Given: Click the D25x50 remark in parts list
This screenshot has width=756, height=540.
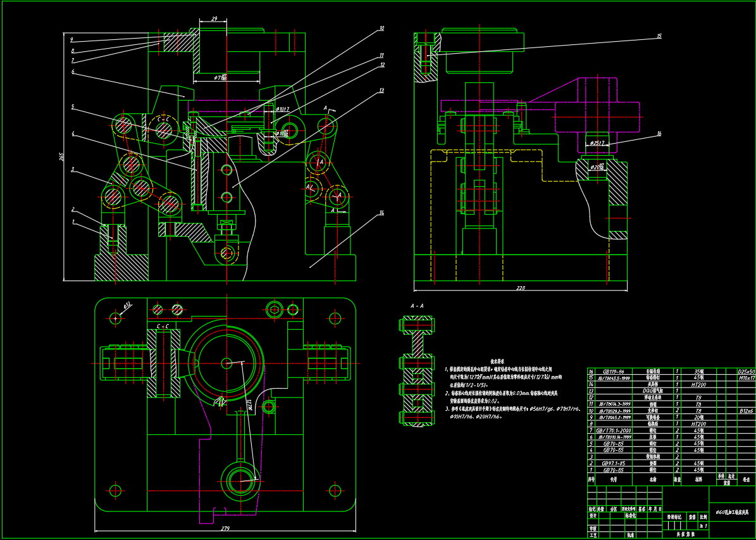Looking at the screenshot, I should pos(746,372).
